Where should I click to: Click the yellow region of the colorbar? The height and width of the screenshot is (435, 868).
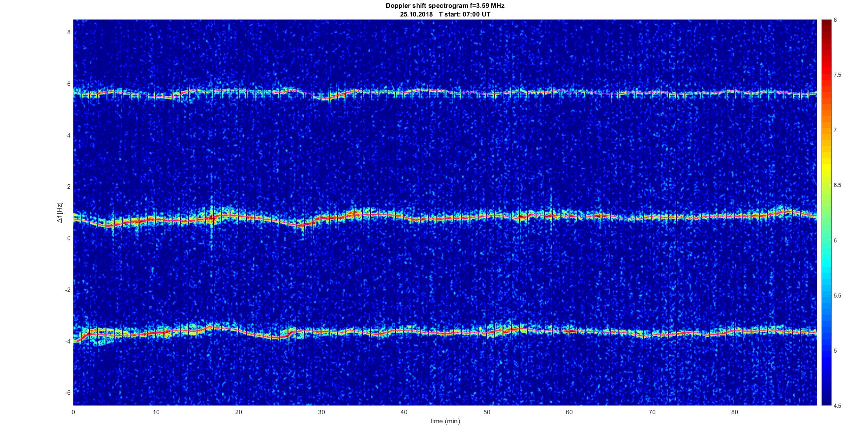[826, 167]
